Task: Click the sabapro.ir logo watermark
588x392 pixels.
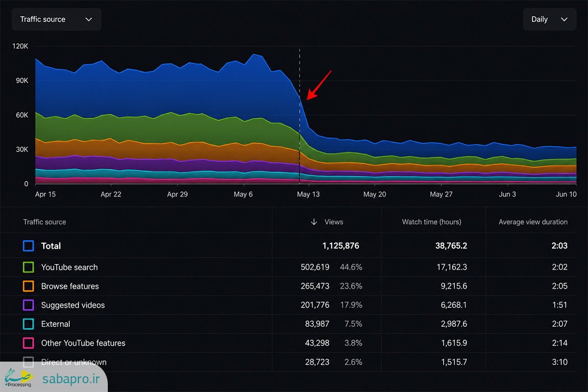Action: click(53, 377)
